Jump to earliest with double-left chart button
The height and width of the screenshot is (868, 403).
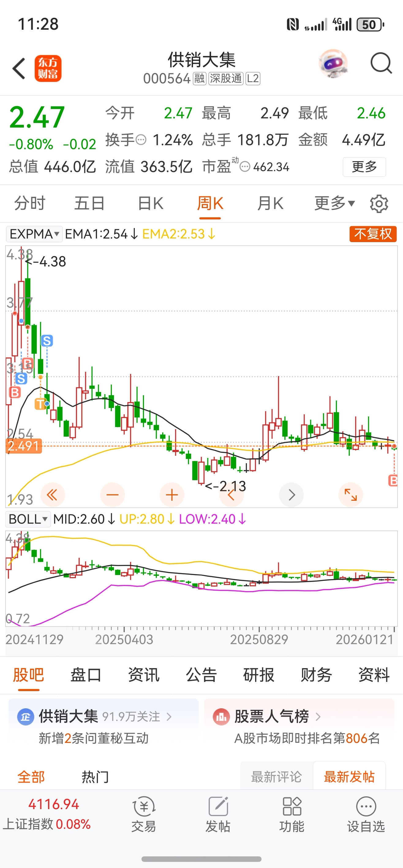[x=53, y=495]
